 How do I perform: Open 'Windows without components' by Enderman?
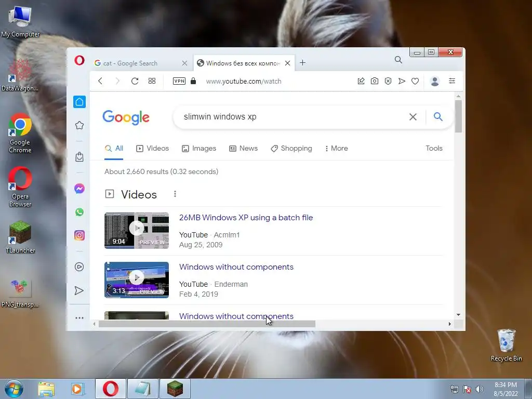tap(236, 267)
